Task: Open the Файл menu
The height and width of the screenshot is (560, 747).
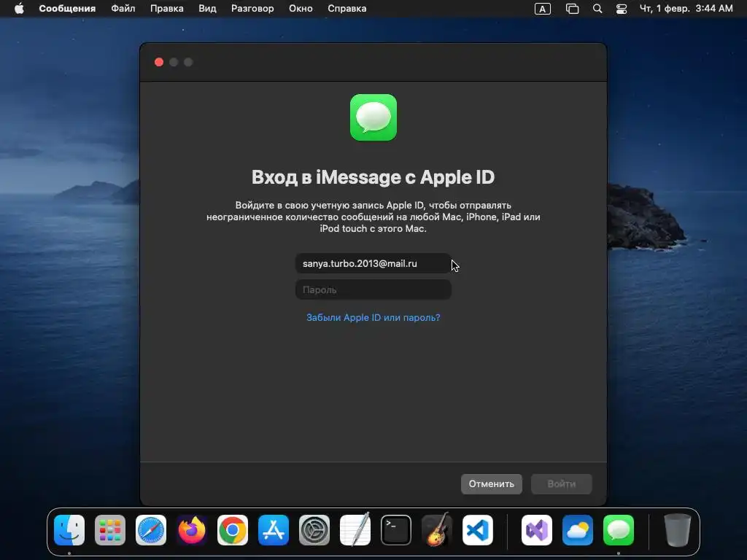Action: coord(123,9)
